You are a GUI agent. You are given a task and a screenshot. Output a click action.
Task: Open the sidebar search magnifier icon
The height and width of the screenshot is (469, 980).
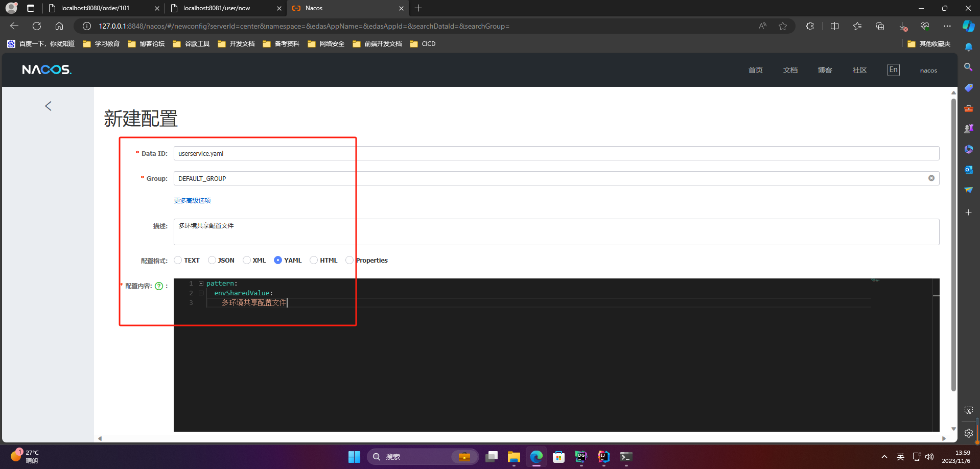click(968, 67)
